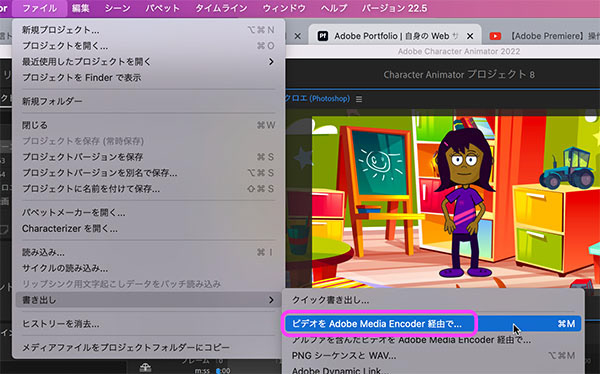Close the Adobe Portfolio browser tab
The height and width of the screenshot is (374, 600).
coord(470,36)
